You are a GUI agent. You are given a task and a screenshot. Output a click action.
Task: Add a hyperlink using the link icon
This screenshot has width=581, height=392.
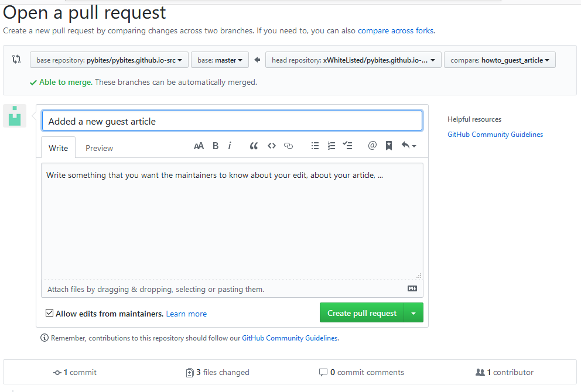288,146
